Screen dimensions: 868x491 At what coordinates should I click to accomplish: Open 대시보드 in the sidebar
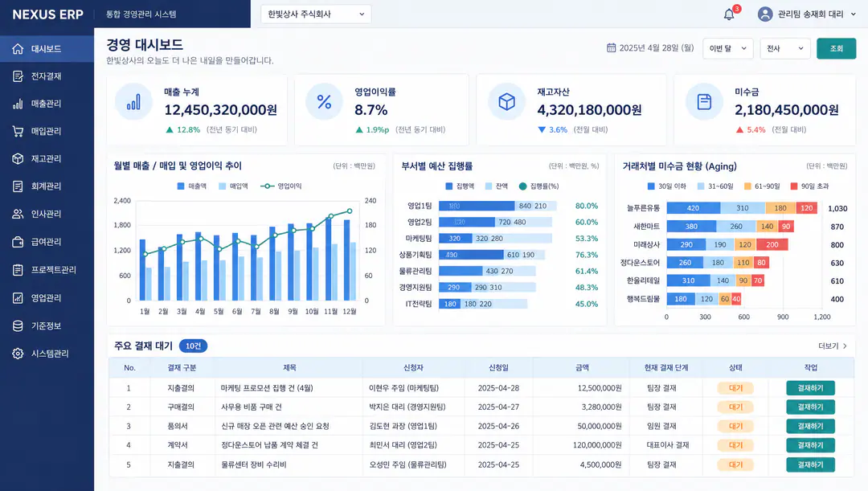[47, 49]
